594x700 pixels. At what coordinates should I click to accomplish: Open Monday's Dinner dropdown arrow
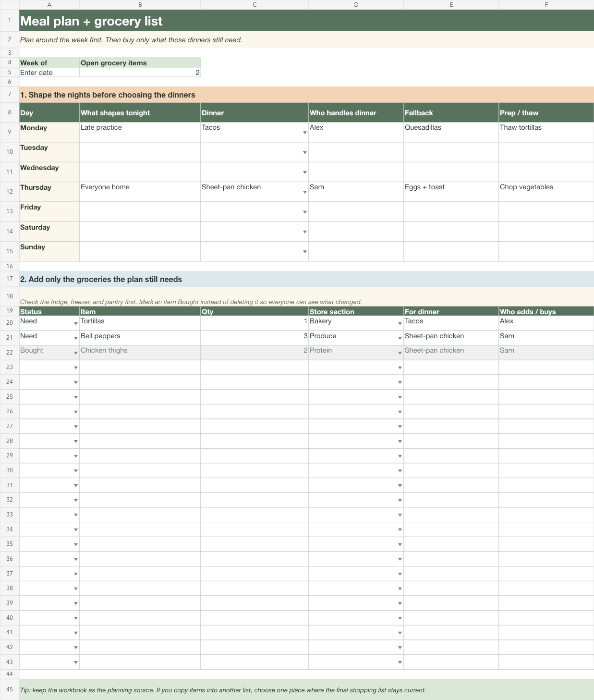[x=304, y=133]
